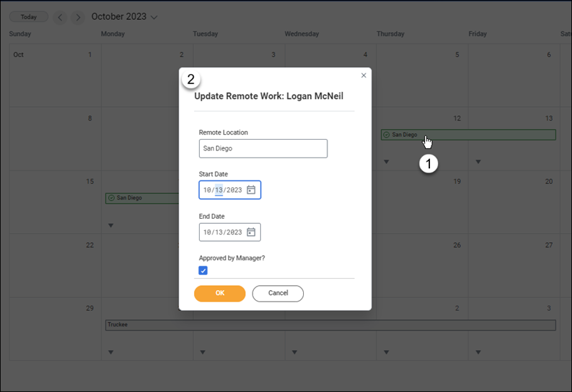Expand Monday October 30 day arrow
The image size is (572, 392).
coord(111,352)
